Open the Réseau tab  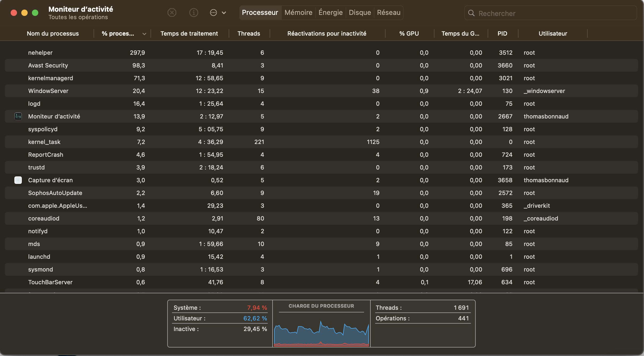(388, 12)
